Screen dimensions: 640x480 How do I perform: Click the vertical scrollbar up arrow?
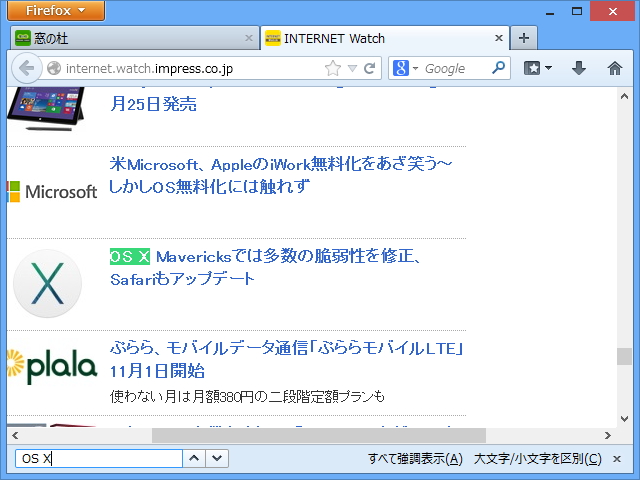click(624, 96)
